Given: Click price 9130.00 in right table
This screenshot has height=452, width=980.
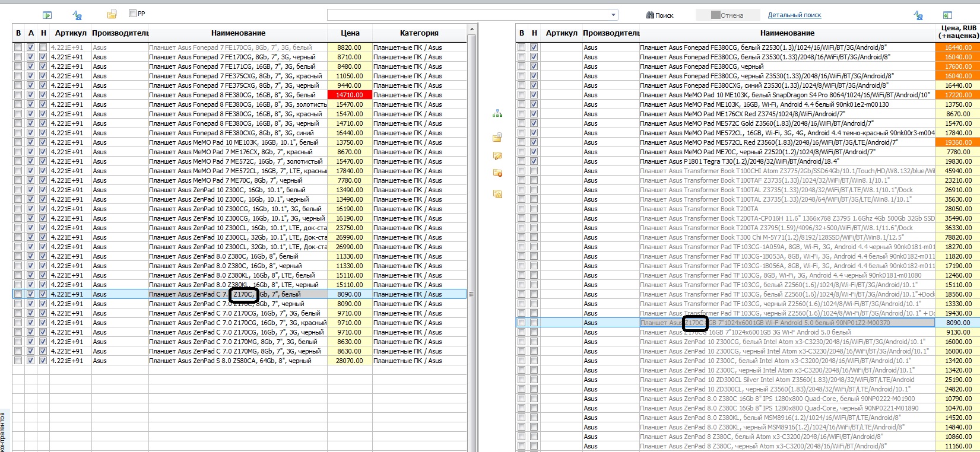Looking at the screenshot, I should [958, 332].
